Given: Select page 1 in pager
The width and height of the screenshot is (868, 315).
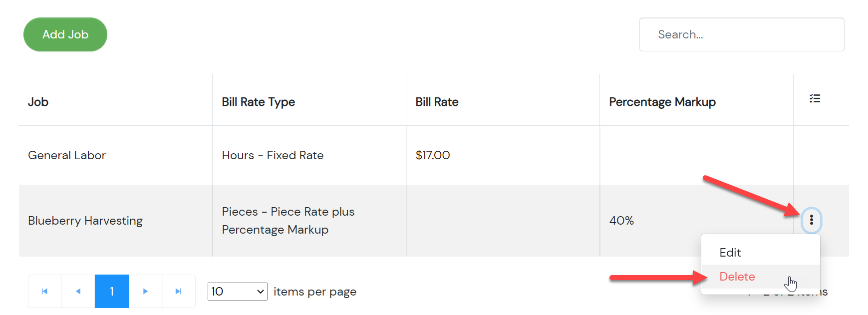Looking at the screenshot, I should 112,291.
